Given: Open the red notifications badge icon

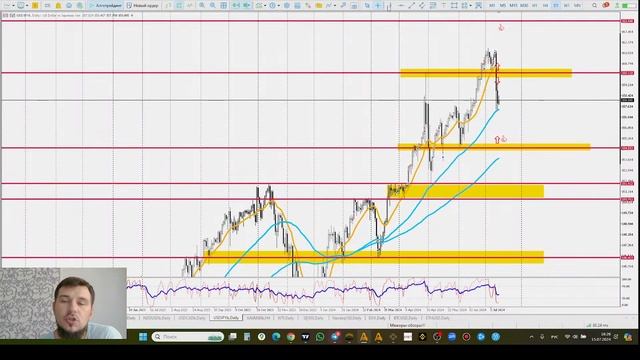Looking at the screenshot, I should 606,5.
